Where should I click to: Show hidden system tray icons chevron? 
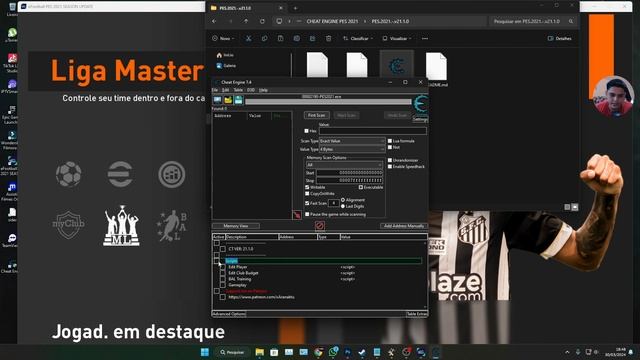(567, 352)
